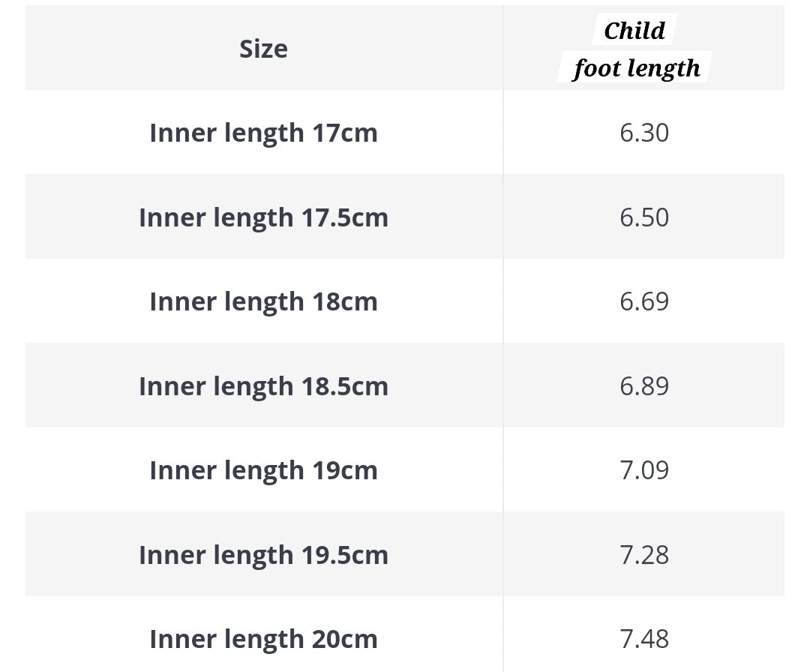The image size is (810, 672).
Task: Click the 6.30 foot length value
Action: (644, 133)
